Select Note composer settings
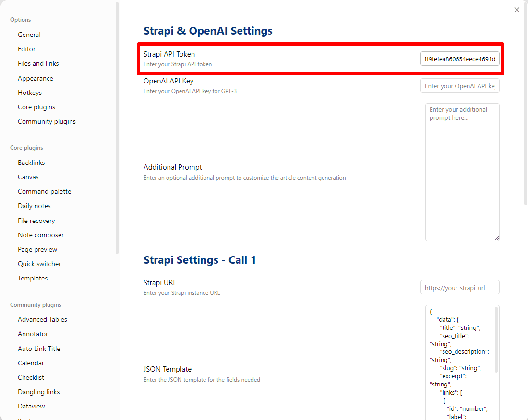Screen dimensions: 528x420 tap(41, 235)
